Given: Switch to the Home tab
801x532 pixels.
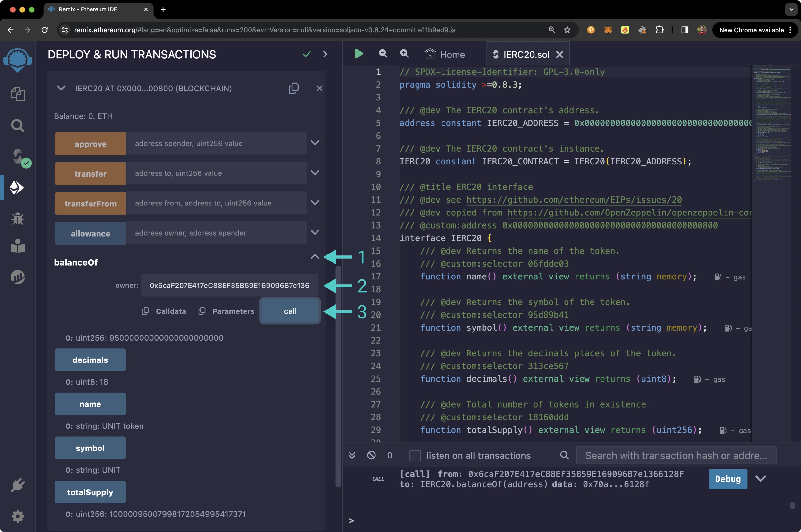Looking at the screenshot, I should [445, 54].
